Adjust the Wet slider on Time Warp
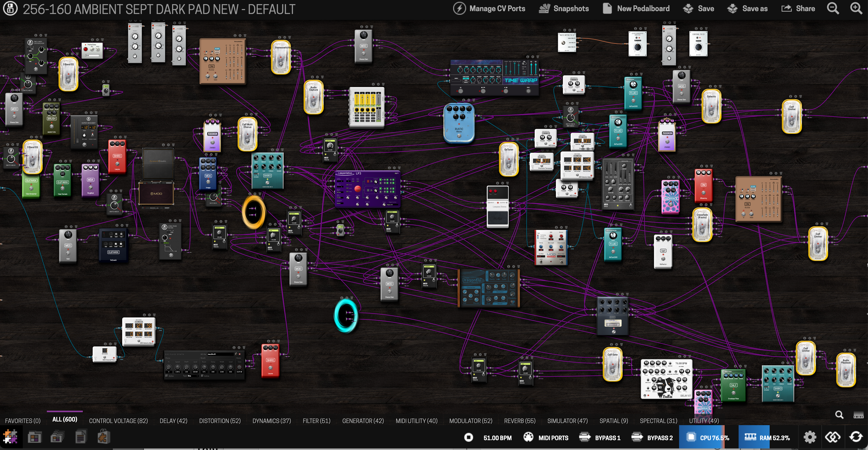The image size is (868, 450). click(536, 65)
